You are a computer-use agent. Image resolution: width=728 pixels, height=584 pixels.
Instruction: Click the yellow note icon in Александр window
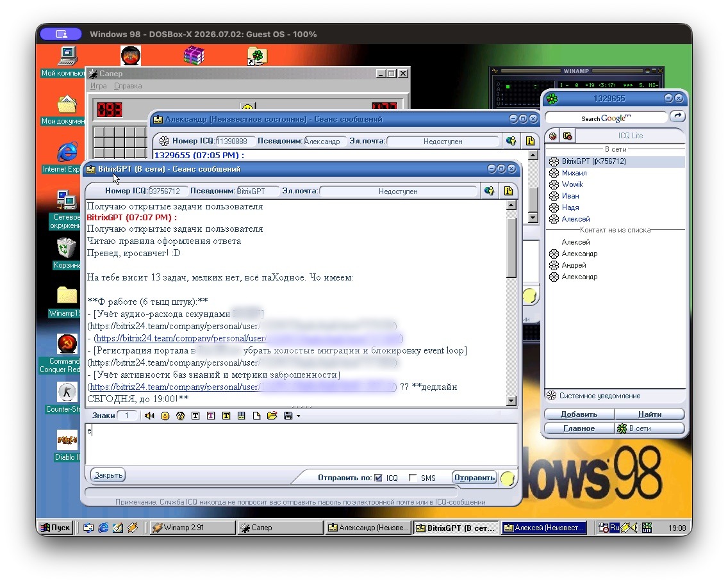(530, 141)
